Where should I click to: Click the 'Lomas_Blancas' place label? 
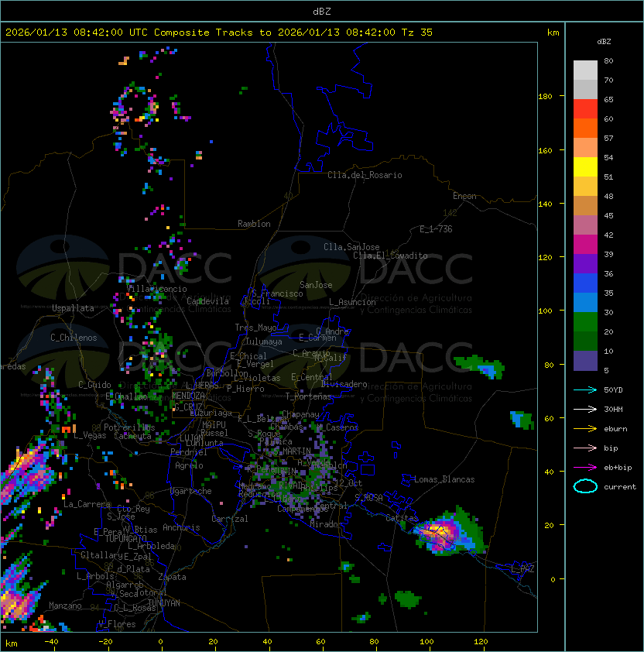click(x=444, y=479)
